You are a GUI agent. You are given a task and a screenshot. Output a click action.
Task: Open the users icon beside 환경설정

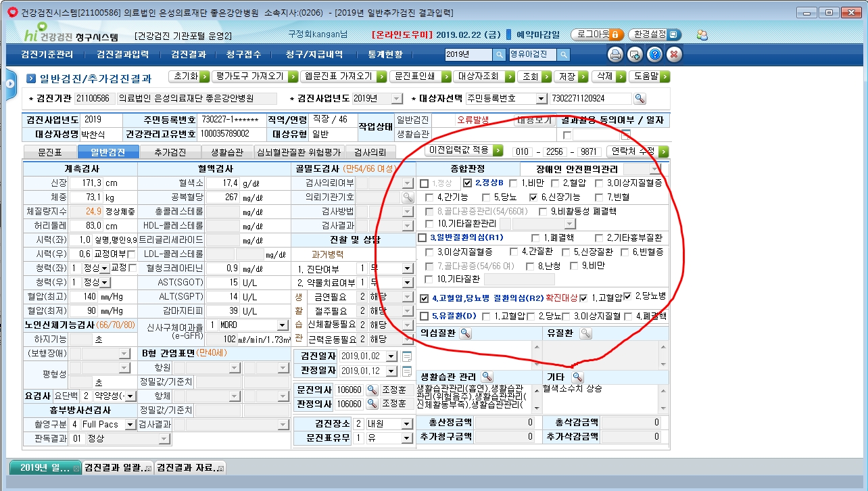(x=702, y=34)
